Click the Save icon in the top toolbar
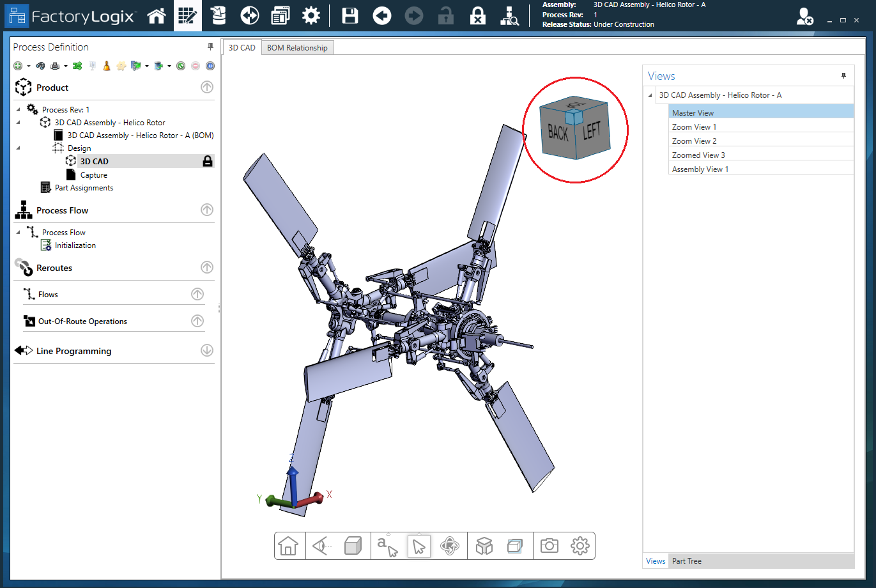 coord(350,15)
